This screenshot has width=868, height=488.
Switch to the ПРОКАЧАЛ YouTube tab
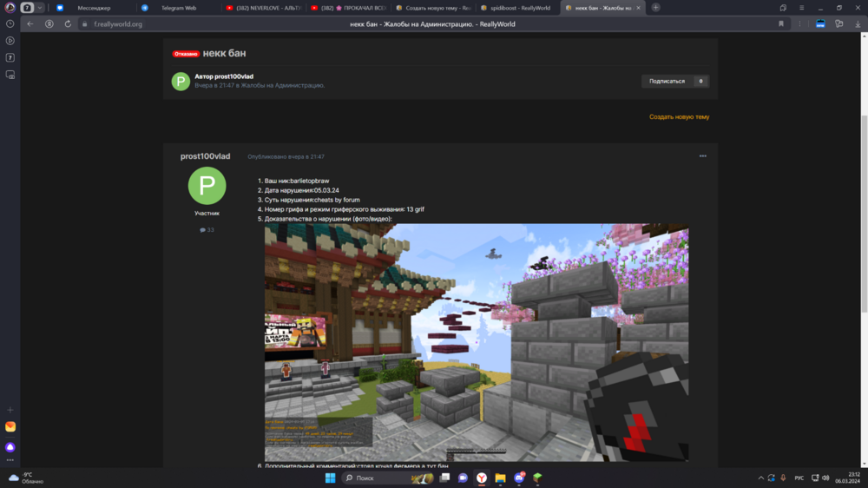pos(348,8)
